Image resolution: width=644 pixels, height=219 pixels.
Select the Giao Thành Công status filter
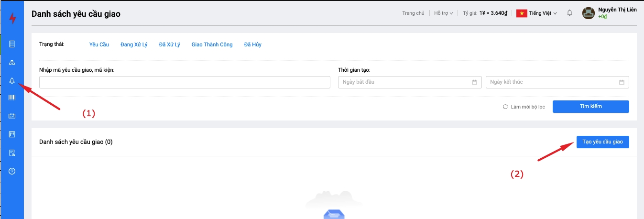pos(212,44)
